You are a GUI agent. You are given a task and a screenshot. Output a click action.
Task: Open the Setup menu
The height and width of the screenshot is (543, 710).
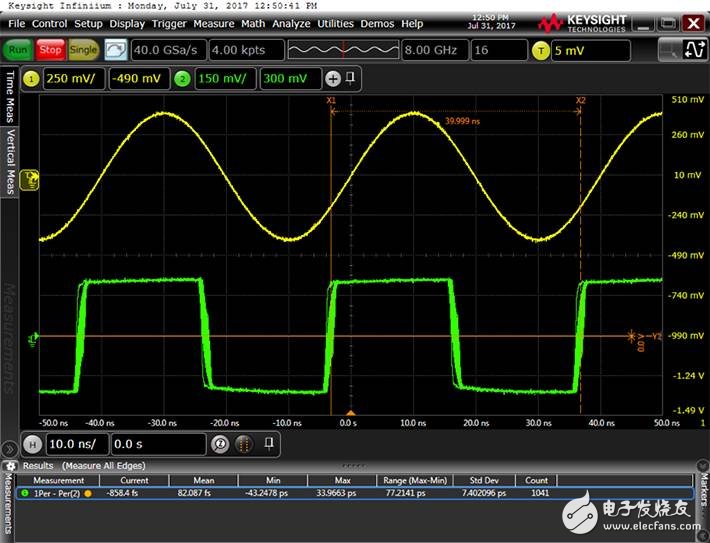(x=88, y=24)
